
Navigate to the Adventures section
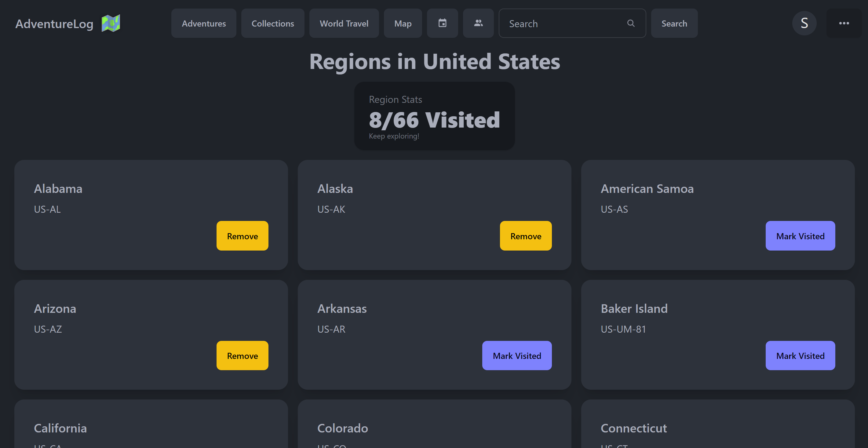(203, 23)
